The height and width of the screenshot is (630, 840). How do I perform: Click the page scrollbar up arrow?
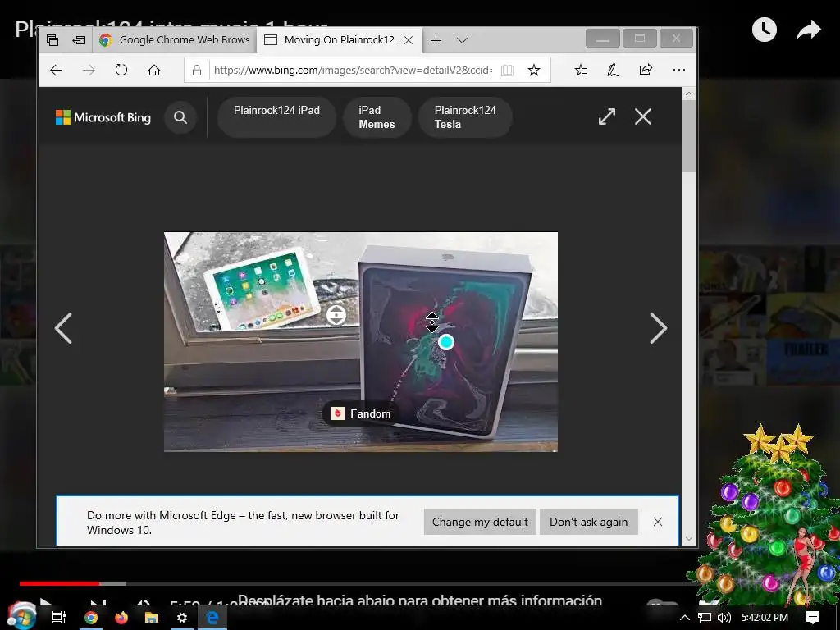[x=689, y=94]
